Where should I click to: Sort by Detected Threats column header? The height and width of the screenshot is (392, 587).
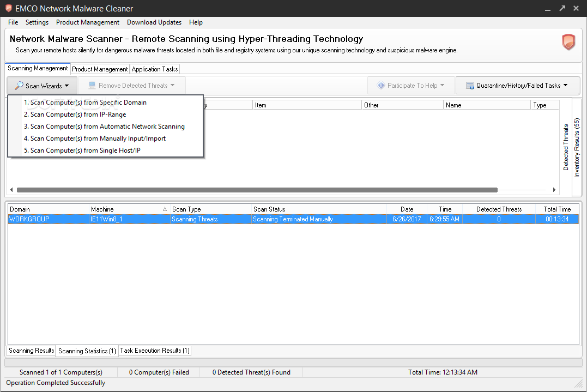(499, 209)
